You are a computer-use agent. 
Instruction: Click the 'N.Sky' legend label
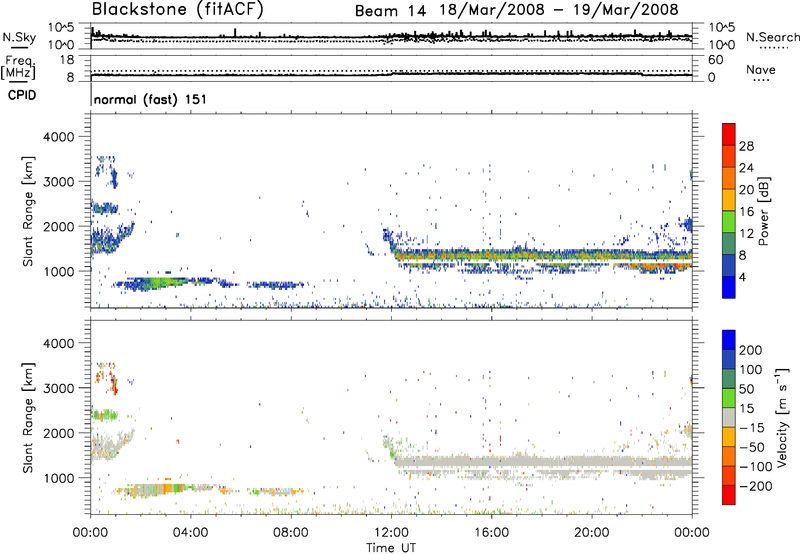click(x=19, y=37)
